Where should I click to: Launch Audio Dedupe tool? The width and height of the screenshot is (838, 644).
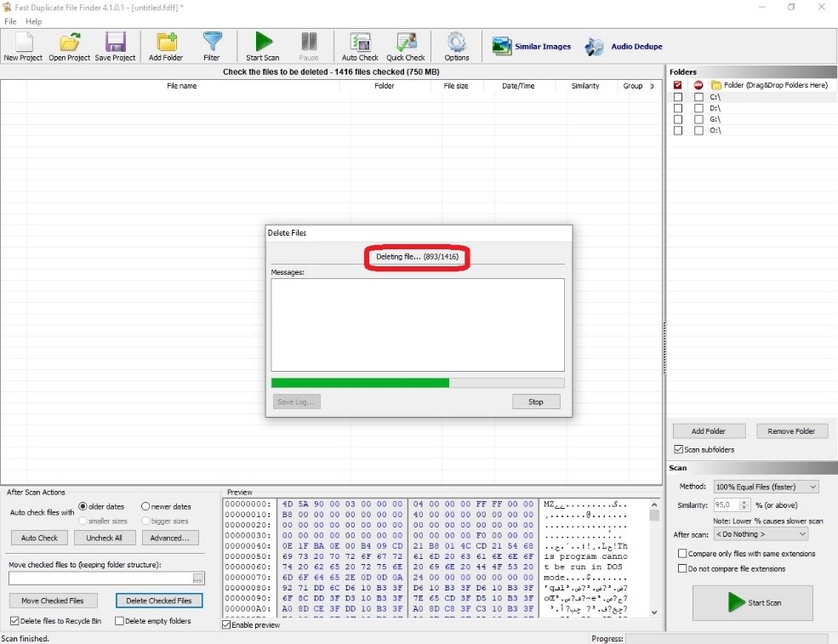pos(623,47)
